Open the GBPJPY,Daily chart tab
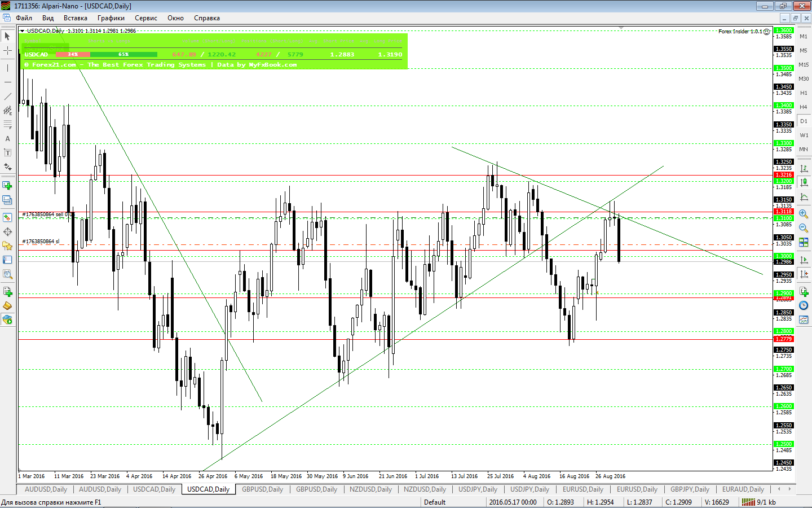 690,489
